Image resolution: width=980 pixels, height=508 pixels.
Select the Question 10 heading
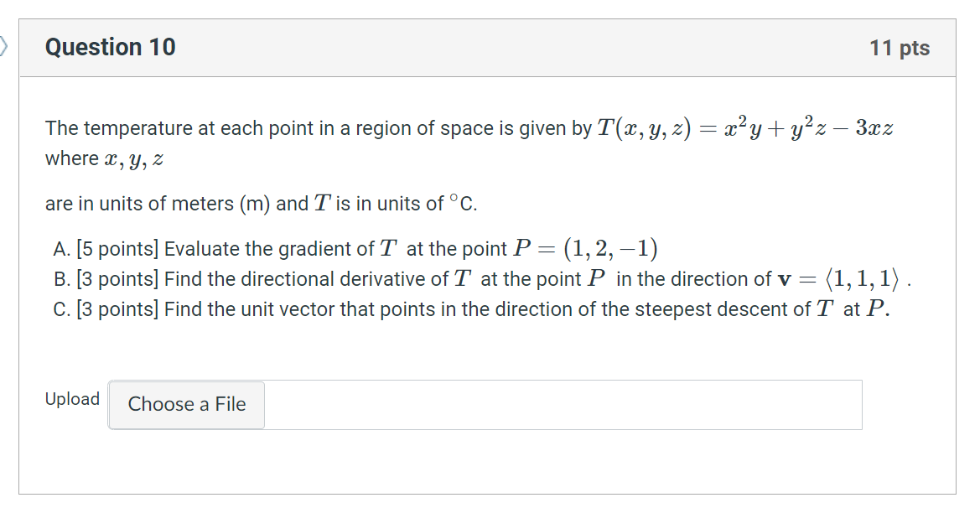111,48
